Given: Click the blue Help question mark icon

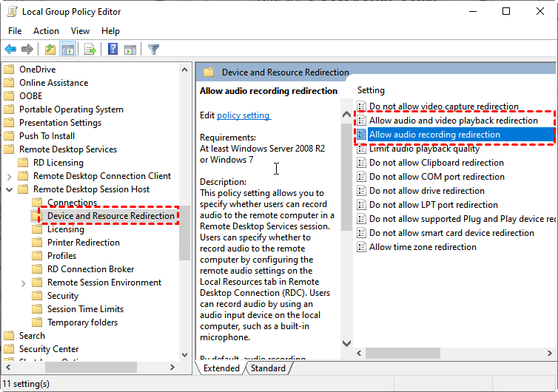Looking at the screenshot, I should pos(112,50).
